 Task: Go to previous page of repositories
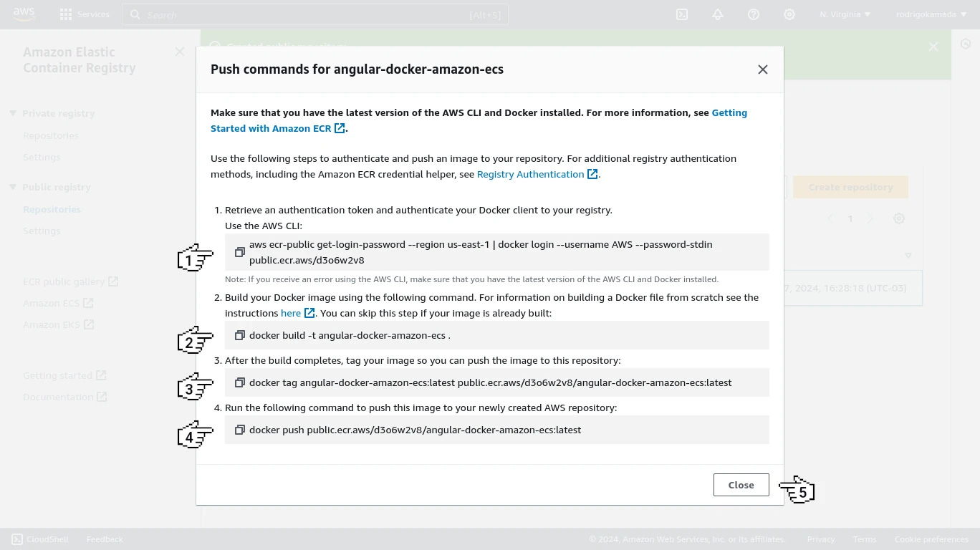830,218
